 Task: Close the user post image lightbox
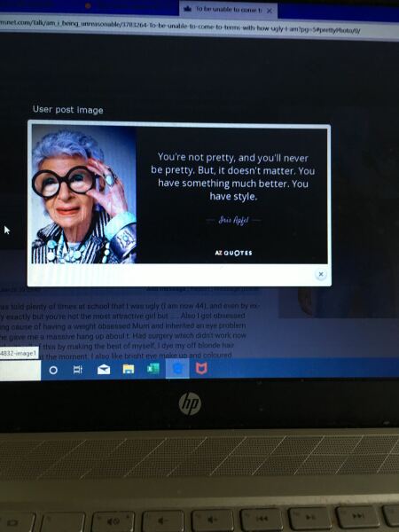coord(321,274)
